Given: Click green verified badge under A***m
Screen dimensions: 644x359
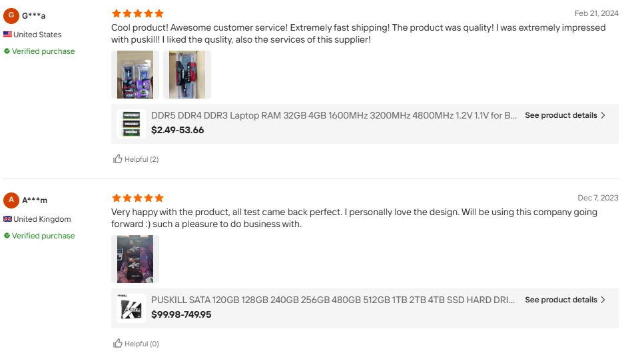Looking at the screenshot, I should (7, 236).
